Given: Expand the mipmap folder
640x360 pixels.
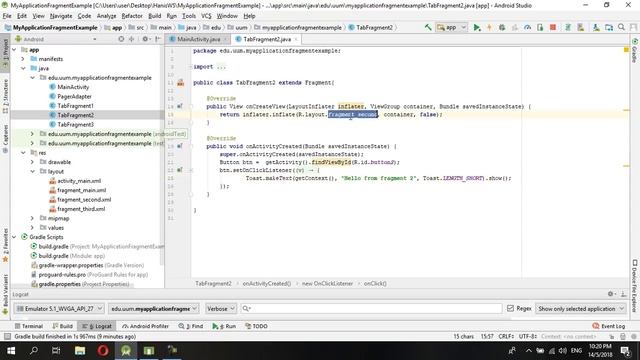Looking at the screenshot, I should point(32,219).
